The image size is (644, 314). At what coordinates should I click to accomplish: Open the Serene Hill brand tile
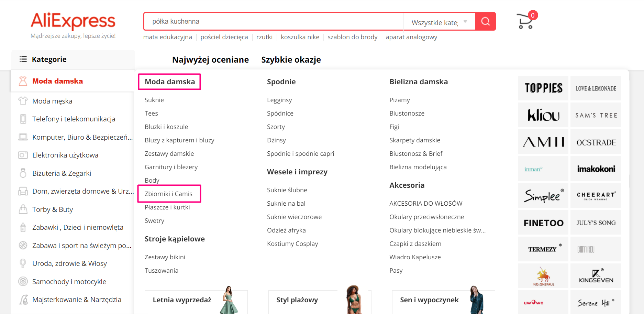(596, 302)
